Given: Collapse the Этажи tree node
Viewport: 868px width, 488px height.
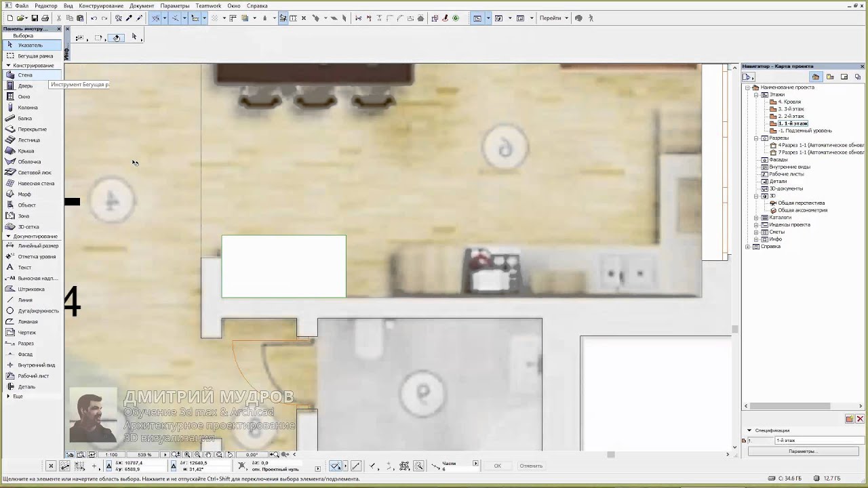Looking at the screenshot, I should pos(756,95).
